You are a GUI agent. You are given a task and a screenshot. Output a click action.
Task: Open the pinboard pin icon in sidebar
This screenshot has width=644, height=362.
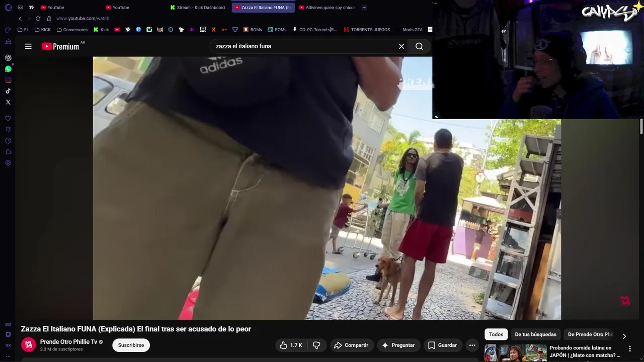pyautogui.click(x=8, y=130)
